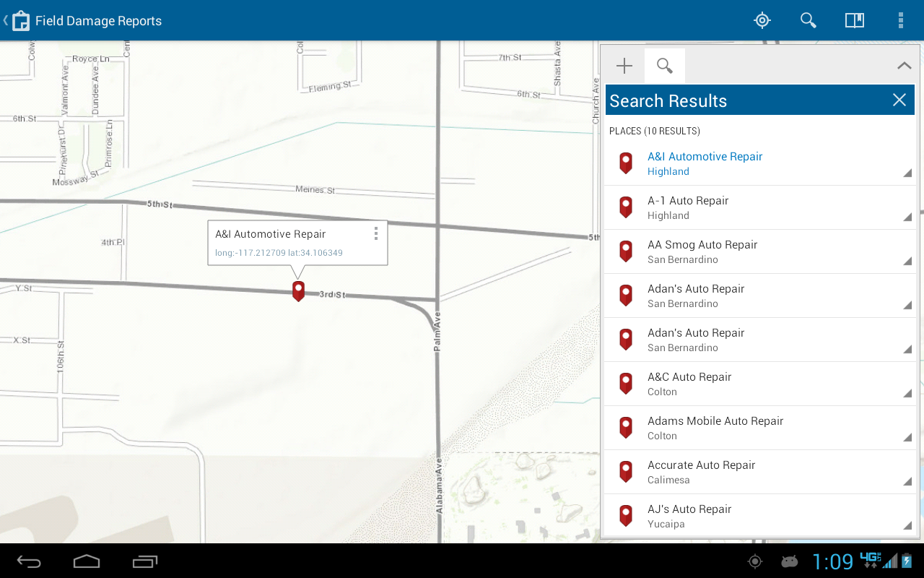Tap the Android home button
The width and height of the screenshot is (924, 578).
(87, 561)
